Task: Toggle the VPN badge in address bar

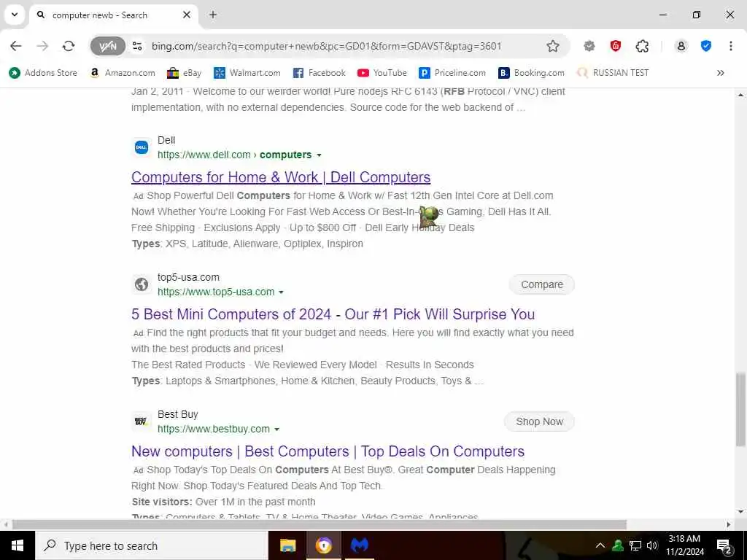Action: click(x=108, y=46)
